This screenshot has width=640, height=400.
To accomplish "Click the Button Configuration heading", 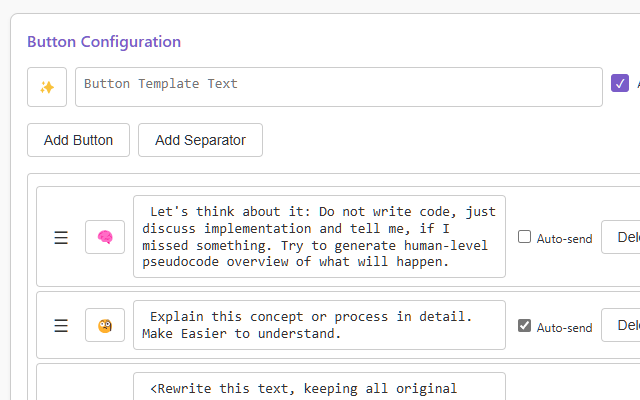I will tap(104, 42).
